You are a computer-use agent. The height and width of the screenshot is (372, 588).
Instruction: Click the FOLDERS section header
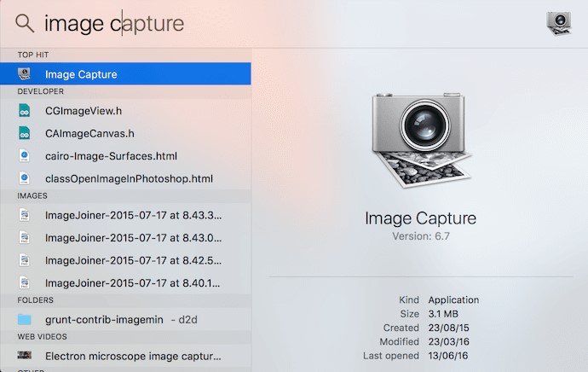35,300
